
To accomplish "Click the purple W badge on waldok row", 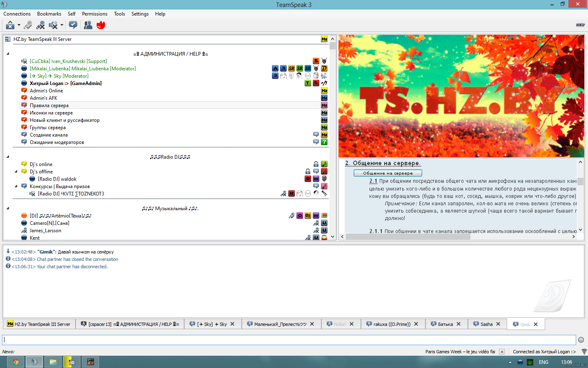I will point(316,179).
